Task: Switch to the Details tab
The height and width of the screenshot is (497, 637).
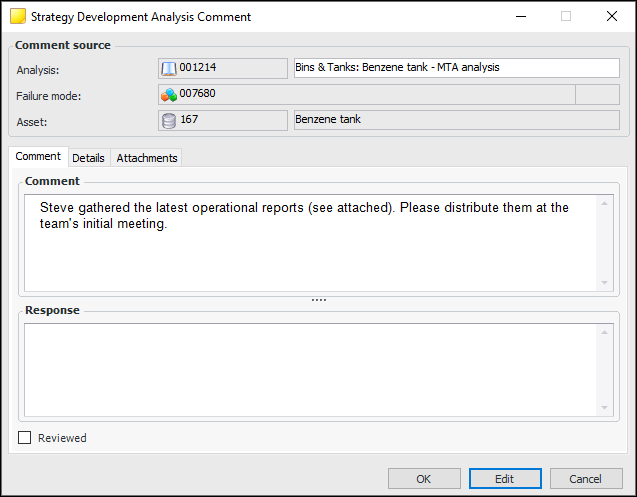Action: point(88,158)
